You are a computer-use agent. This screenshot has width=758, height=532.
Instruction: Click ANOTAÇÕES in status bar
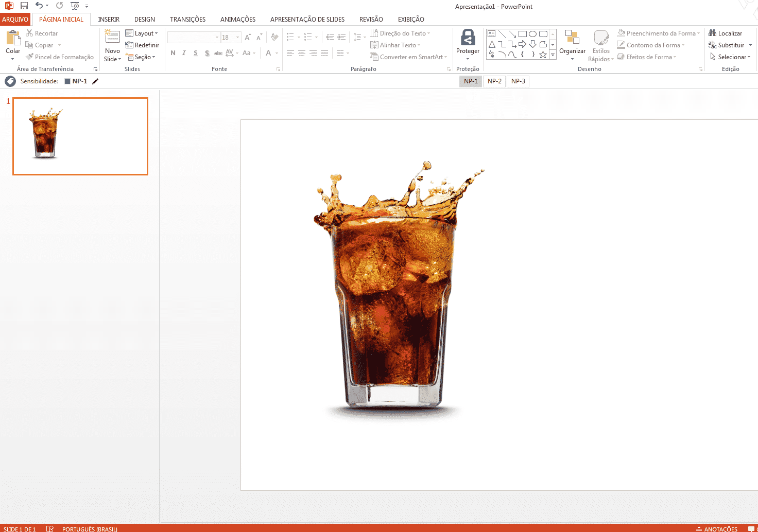point(717,528)
